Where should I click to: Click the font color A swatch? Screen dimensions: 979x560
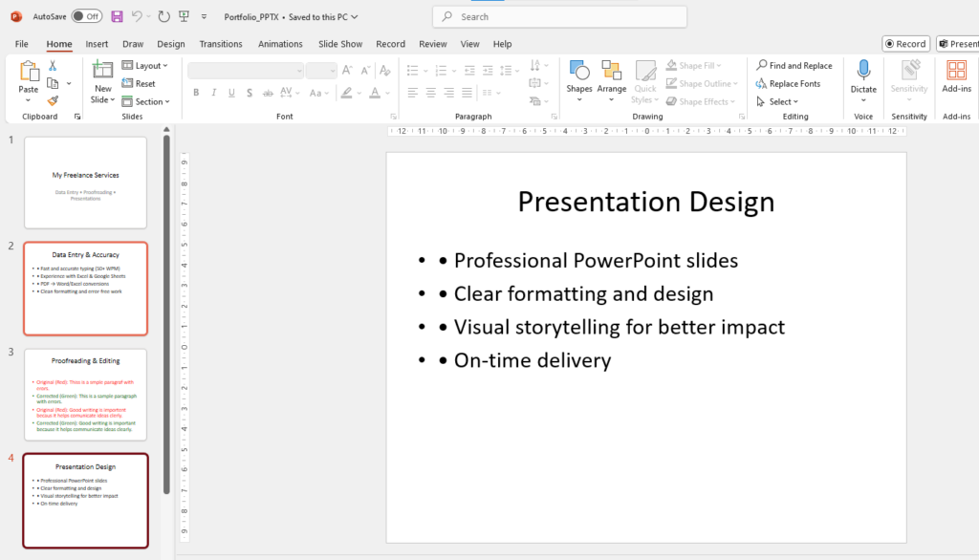(x=375, y=93)
